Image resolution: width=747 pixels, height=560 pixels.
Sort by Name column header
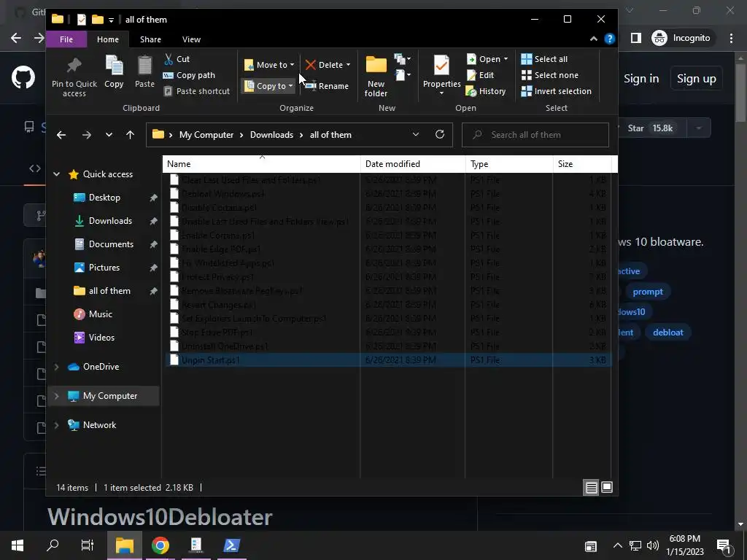click(x=261, y=164)
